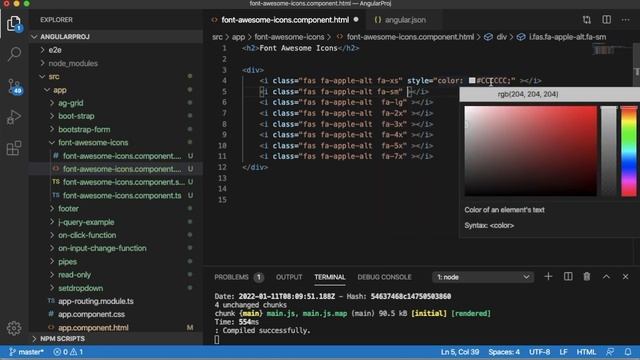Screen dimensions: 640x360
Task: Open app-routing.module.ts file
Action: [116, 301]
